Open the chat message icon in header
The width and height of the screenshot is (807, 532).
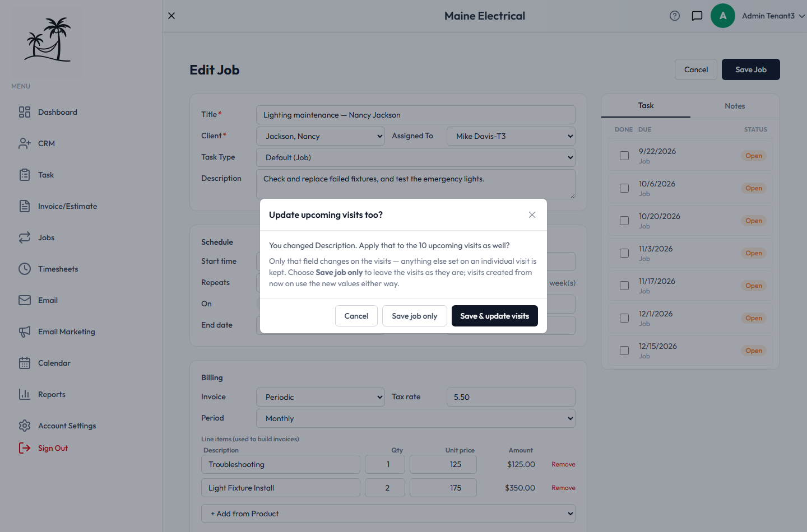click(x=697, y=16)
